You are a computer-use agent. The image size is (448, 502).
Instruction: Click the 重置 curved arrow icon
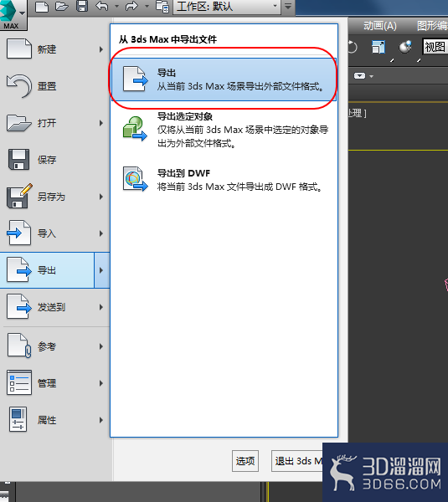tap(19, 86)
